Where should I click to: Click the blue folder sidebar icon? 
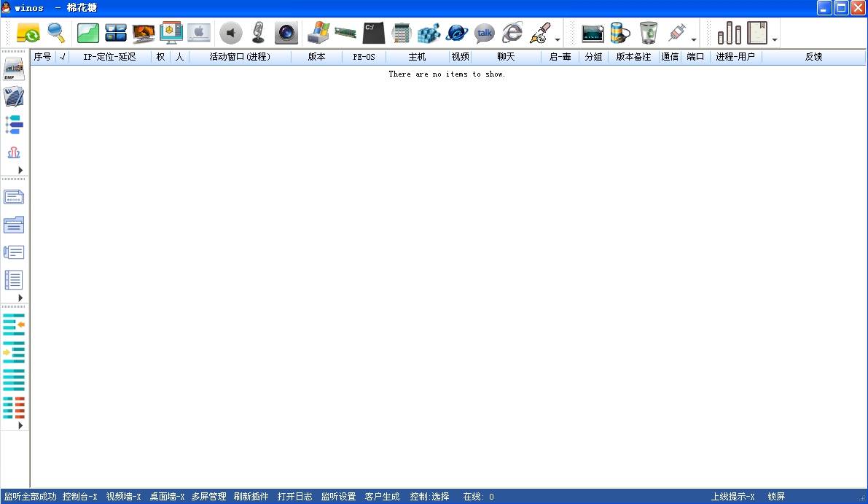pos(14,225)
